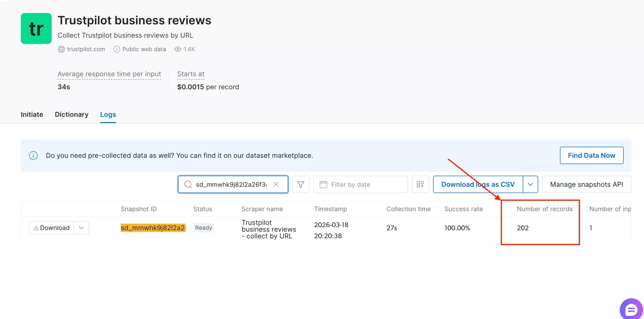Open the filter funnel icon
644x319 pixels.
tap(301, 184)
